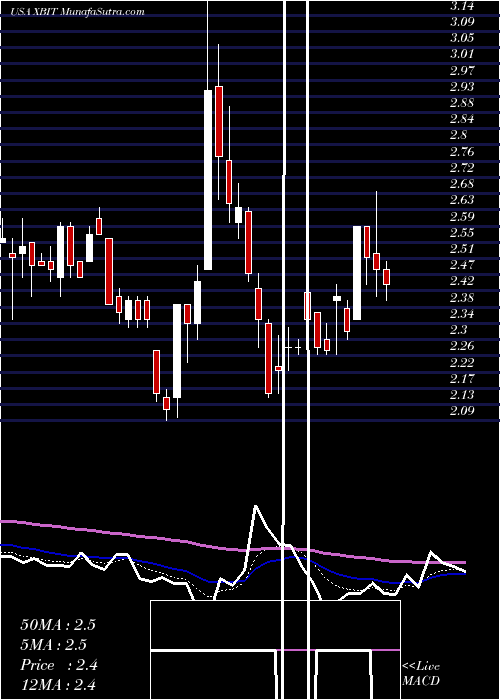The image size is (500, 700).
Task: Click the 2.17 price axis label
Action: [x=462, y=379]
